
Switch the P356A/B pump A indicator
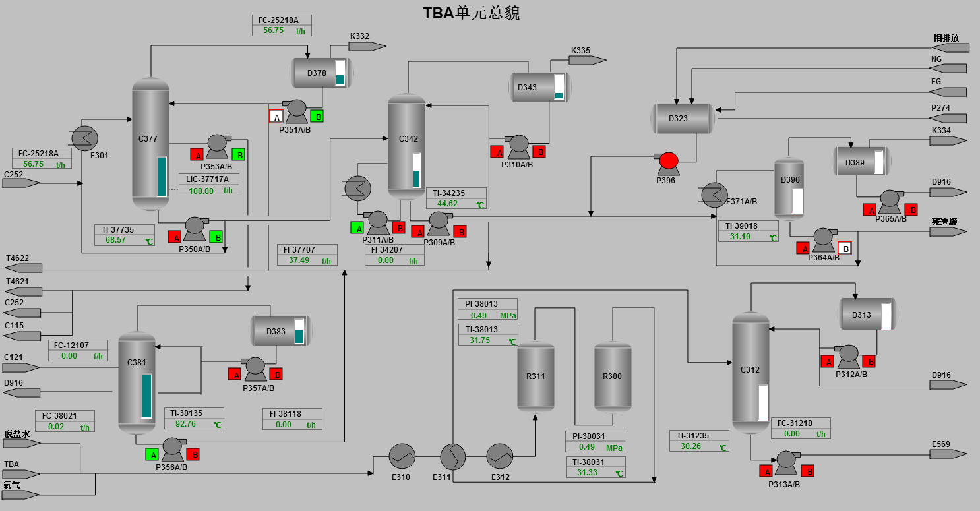(153, 454)
